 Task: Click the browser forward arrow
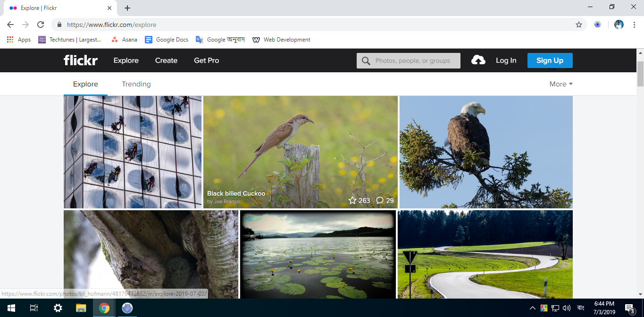[25, 25]
